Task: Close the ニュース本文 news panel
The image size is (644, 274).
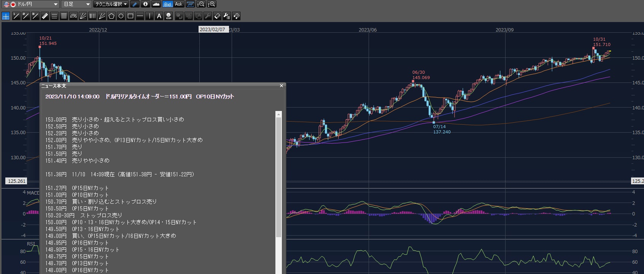Action: [281, 86]
